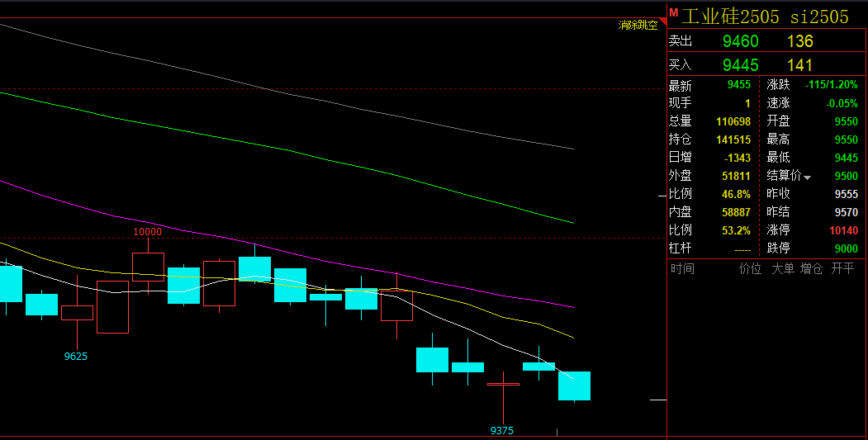Click the 涨跌 value -115/1.20%
Screen dimensions: 868x440
[x=832, y=85]
